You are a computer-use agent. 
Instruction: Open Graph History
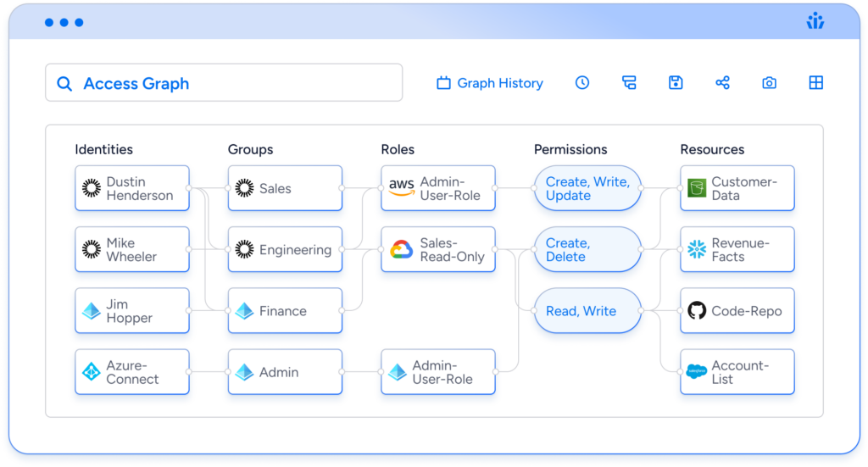490,83
